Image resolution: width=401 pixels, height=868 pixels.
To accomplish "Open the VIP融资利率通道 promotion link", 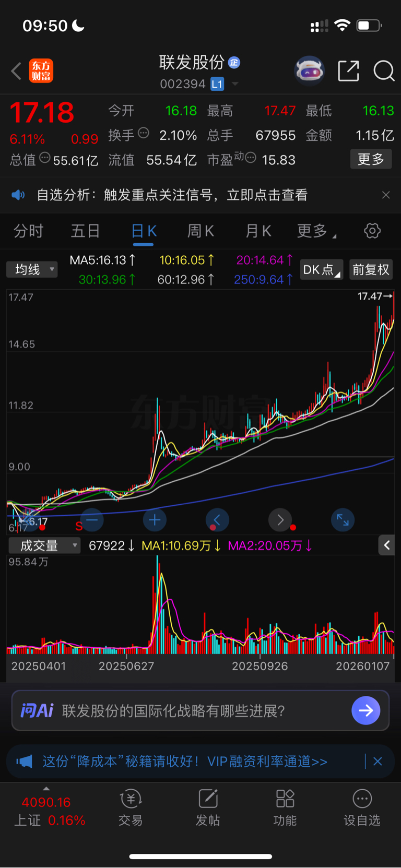I will (x=185, y=762).
